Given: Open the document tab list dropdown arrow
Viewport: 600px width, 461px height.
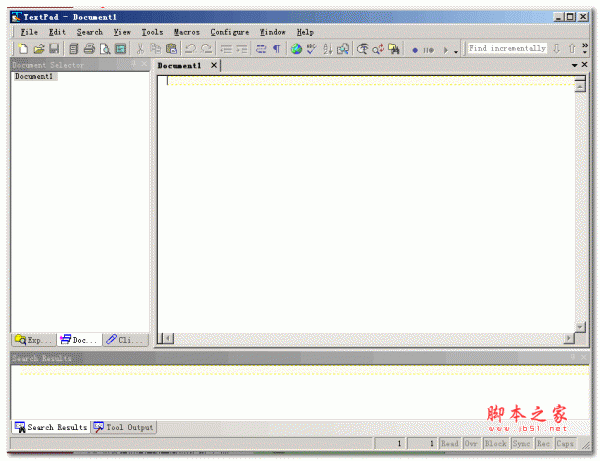Looking at the screenshot, I should tap(574, 65).
